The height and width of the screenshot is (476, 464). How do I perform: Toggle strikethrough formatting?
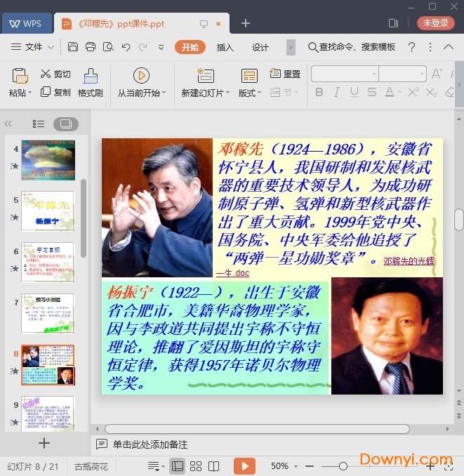[x=372, y=92]
